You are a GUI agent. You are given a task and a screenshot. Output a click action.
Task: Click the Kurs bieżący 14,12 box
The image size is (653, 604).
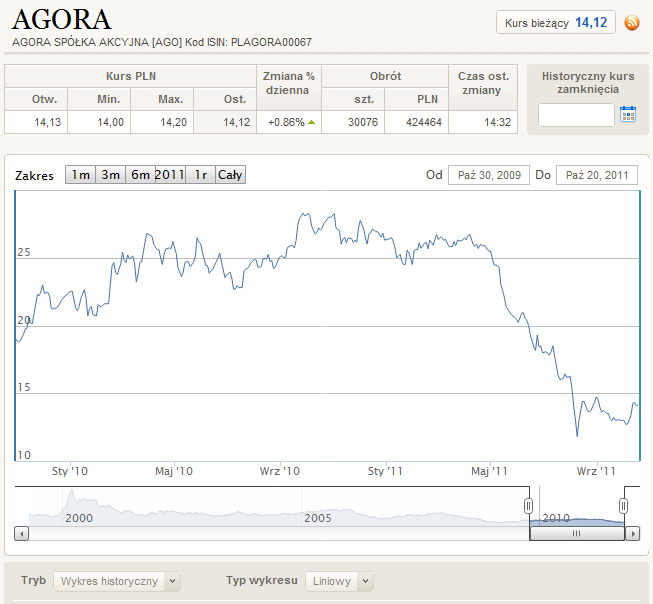556,22
